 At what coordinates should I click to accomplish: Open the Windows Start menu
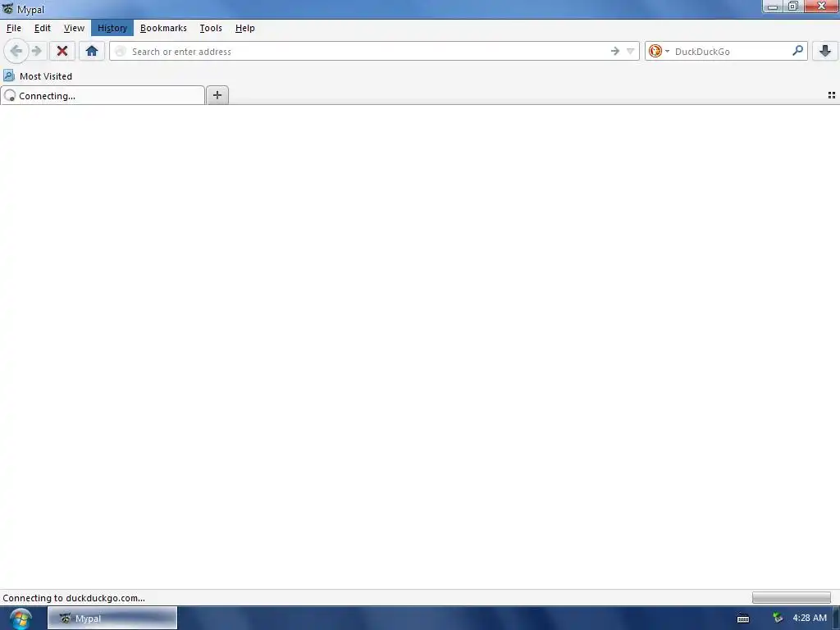coord(21,619)
